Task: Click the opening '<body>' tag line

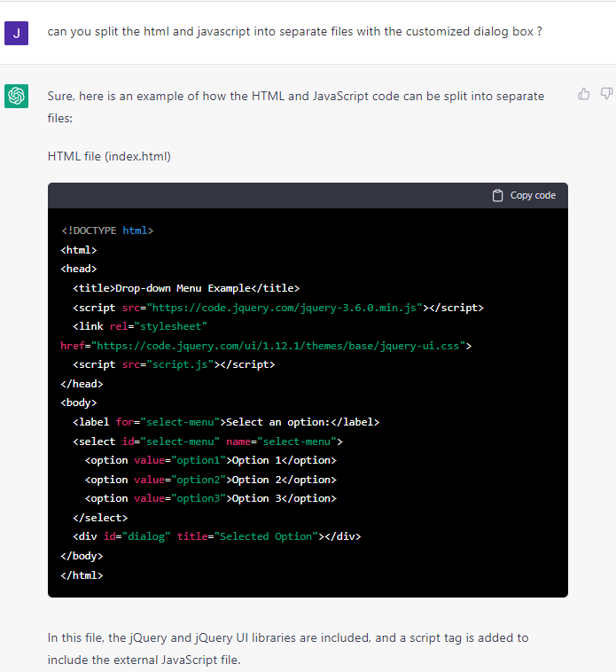Action: point(79,402)
